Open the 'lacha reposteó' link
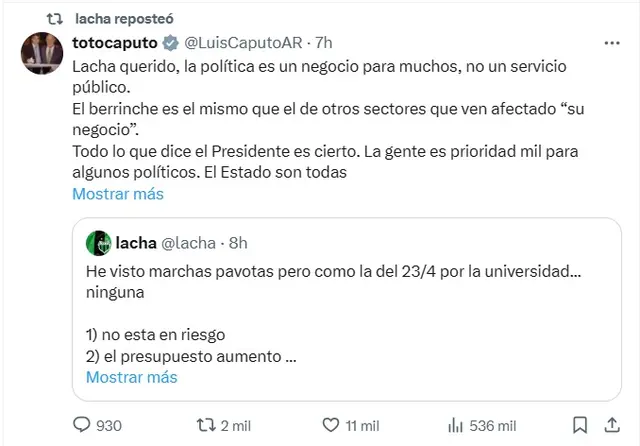 (x=124, y=19)
